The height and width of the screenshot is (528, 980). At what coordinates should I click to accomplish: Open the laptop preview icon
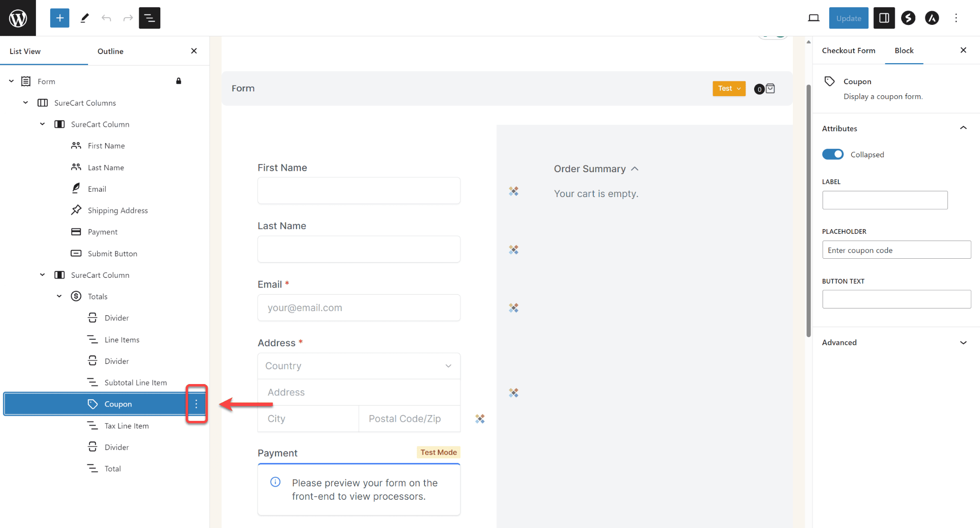tap(813, 18)
